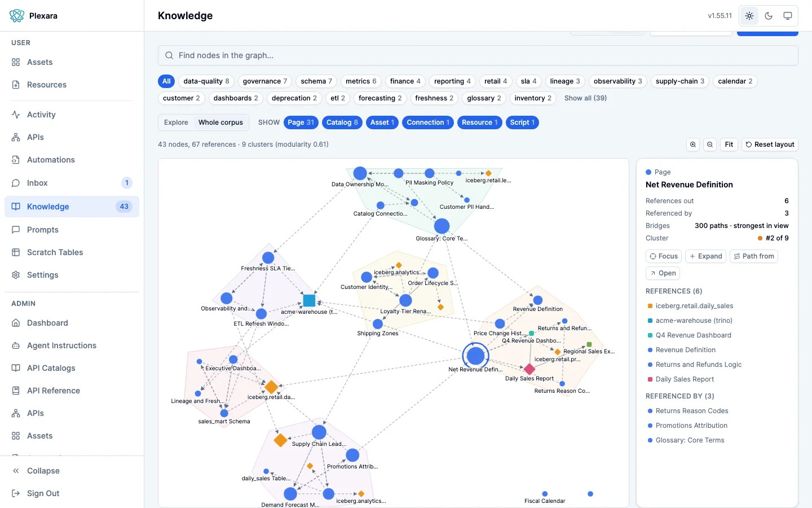The image size is (812, 508).
Task: Focus the Find nodes search field
Action: pyautogui.click(x=478, y=55)
